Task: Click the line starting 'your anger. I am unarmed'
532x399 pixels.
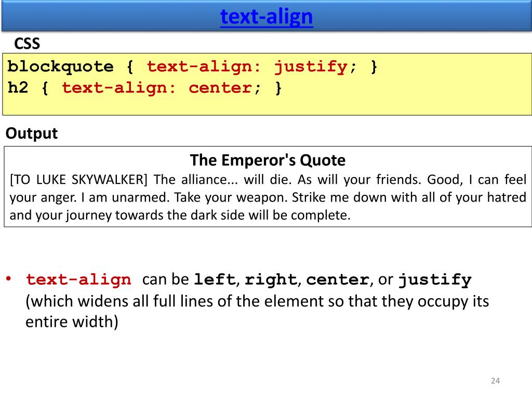Action: (x=268, y=197)
